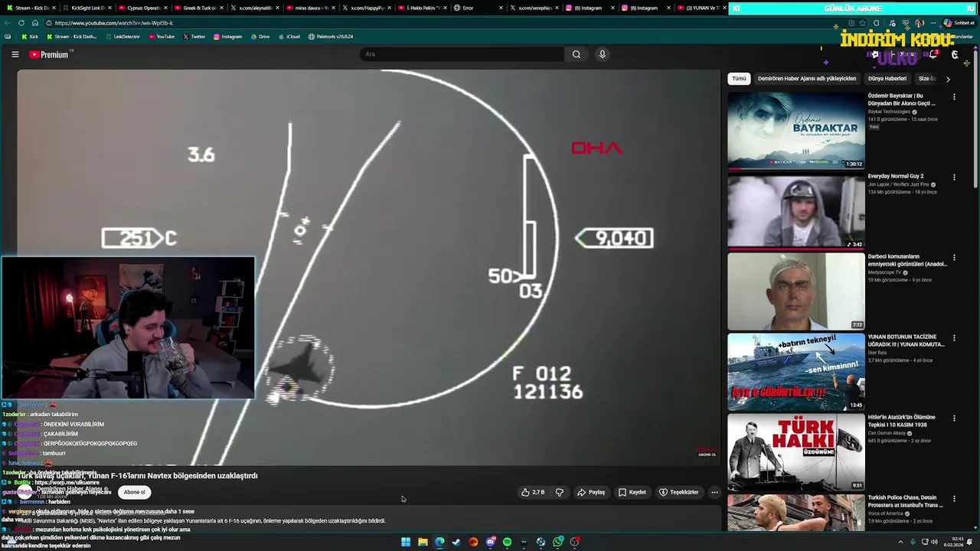Select the Dünya Haberleri chip
The height and width of the screenshot is (551, 980).
point(887,78)
